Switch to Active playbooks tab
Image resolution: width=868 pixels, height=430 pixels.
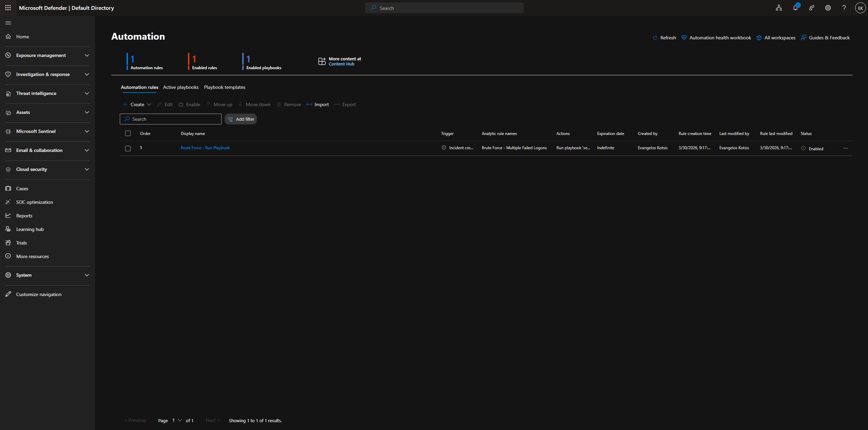click(x=181, y=87)
